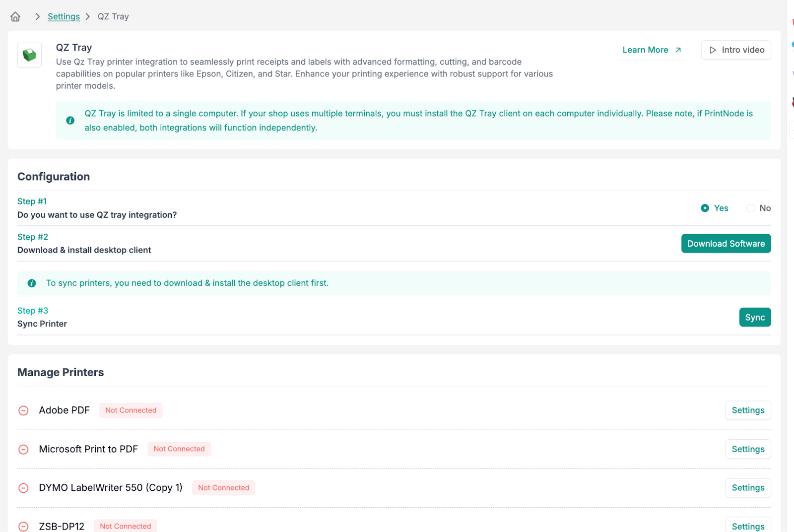Click Configuration heading
Image resolution: width=794 pixels, height=532 pixels.
[x=54, y=177]
